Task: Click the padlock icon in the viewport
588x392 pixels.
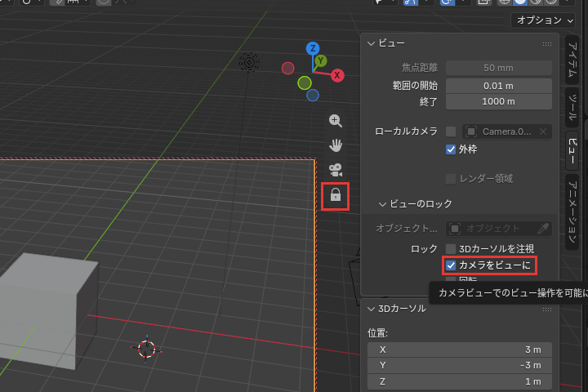Action: click(x=336, y=195)
